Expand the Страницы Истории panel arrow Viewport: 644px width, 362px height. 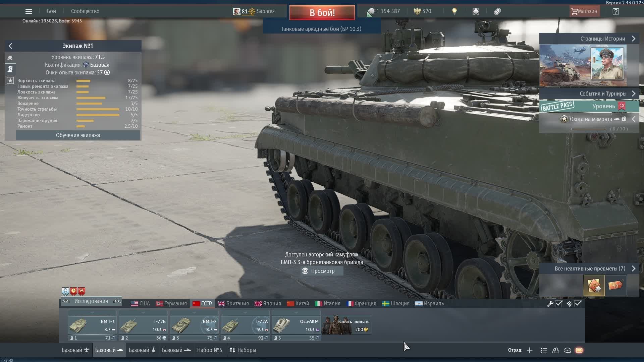click(634, 39)
